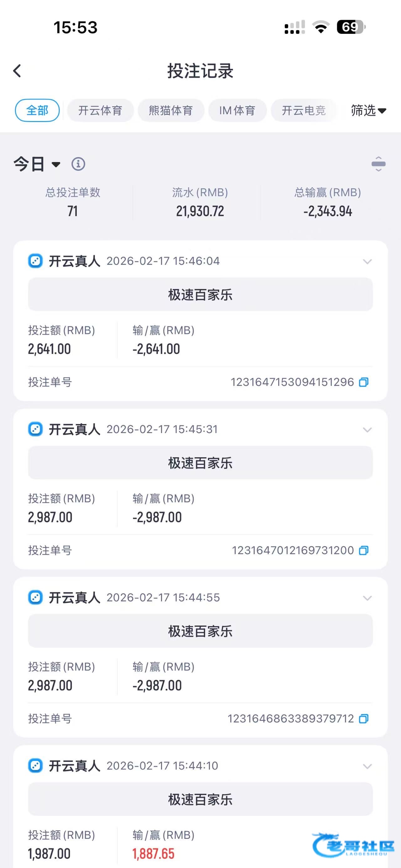Screen dimensions: 401x868
Task: Expand the 15:45:31 bet record
Action: 367,430
